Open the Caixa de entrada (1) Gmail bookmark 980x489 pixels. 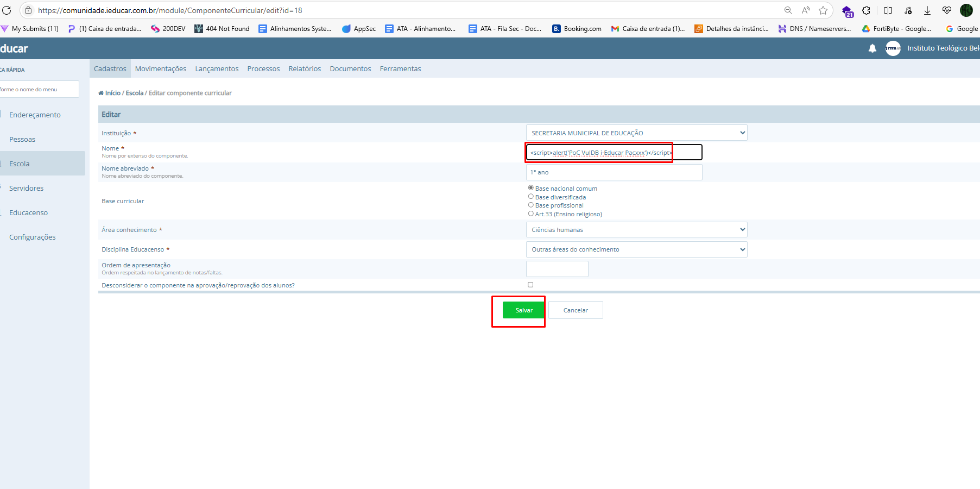coord(648,29)
